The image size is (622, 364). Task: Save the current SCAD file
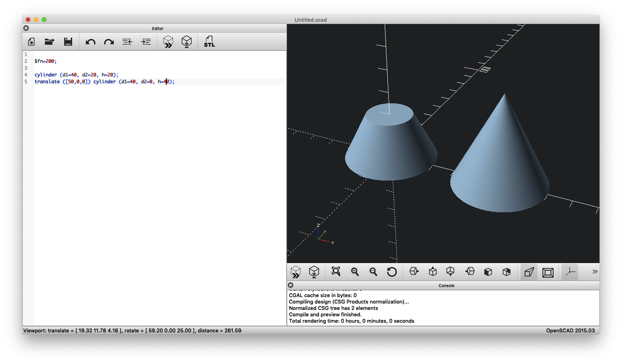(68, 41)
